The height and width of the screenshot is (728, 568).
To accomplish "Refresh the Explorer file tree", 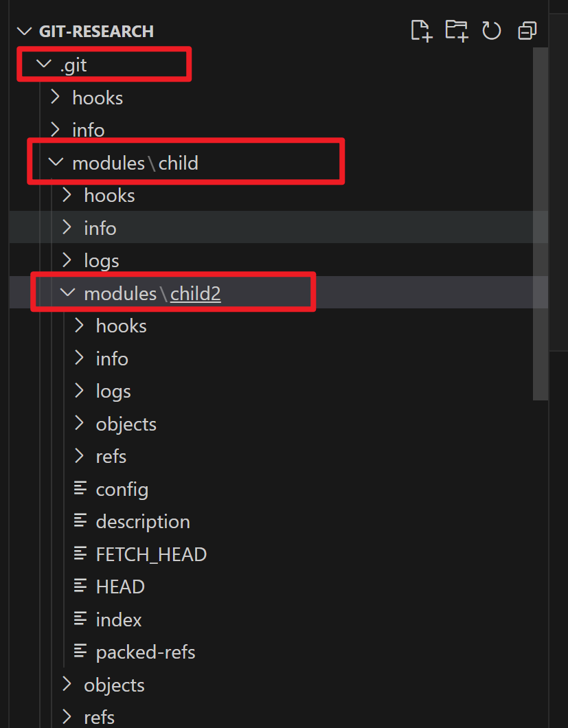I will 492,31.
